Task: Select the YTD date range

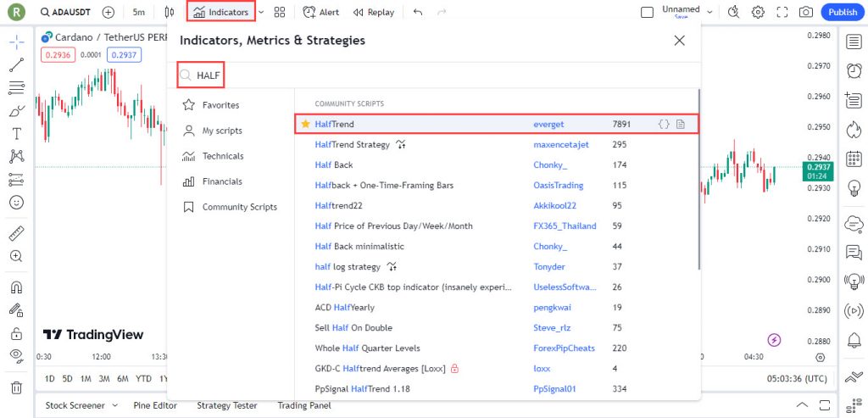Action: pos(143,379)
